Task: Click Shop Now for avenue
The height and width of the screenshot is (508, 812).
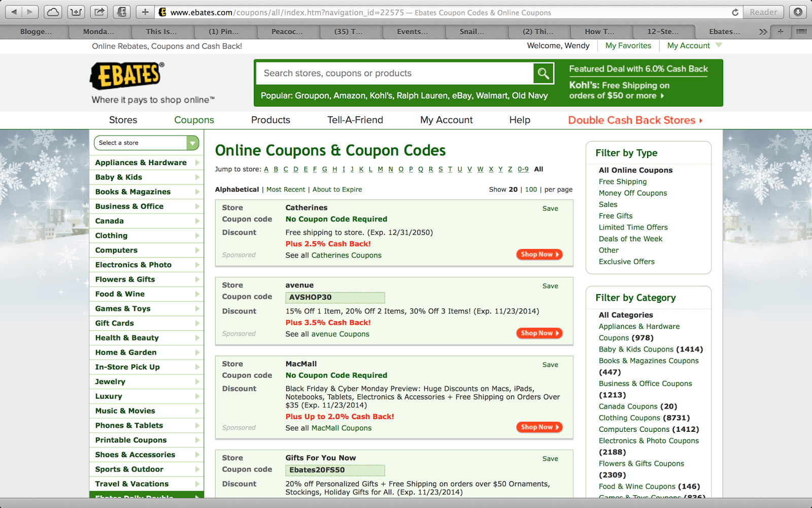Action: 539,333
